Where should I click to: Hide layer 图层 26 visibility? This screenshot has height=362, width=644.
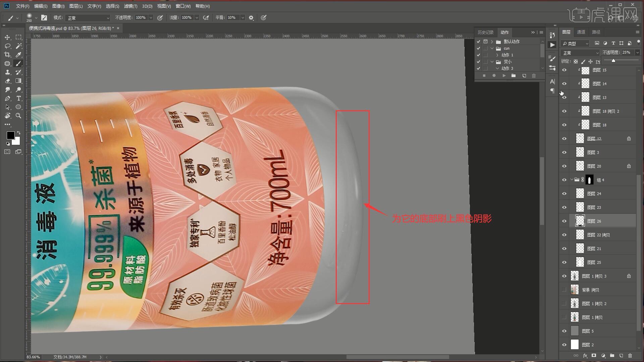[564, 221]
